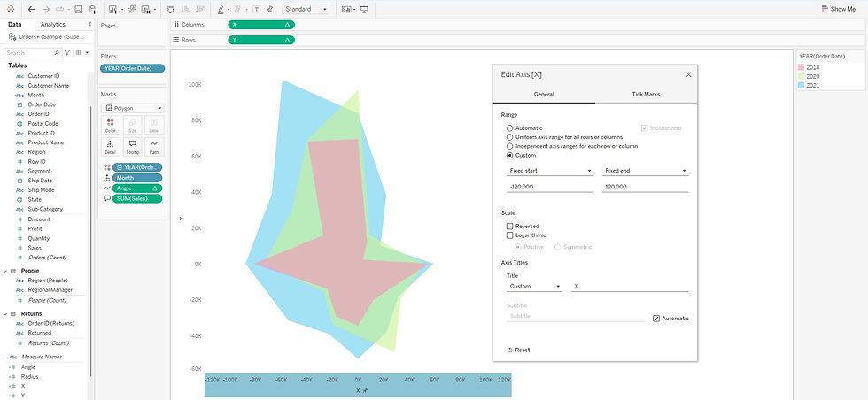Screen dimensions: 868x400
Task: Switch to the Data tab
Action: [15, 25]
